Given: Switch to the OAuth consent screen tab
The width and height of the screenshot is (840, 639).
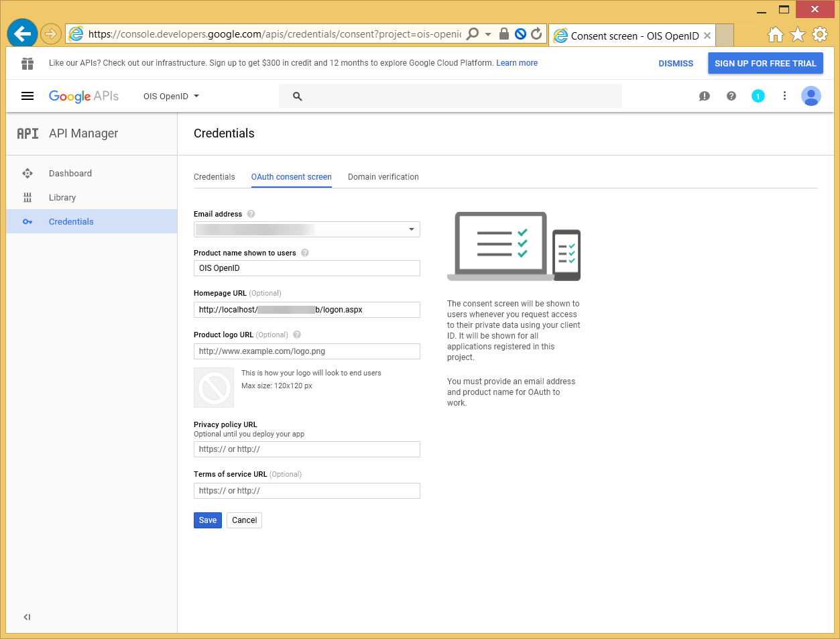Looking at the screenshot, I should tap(292, 177).
